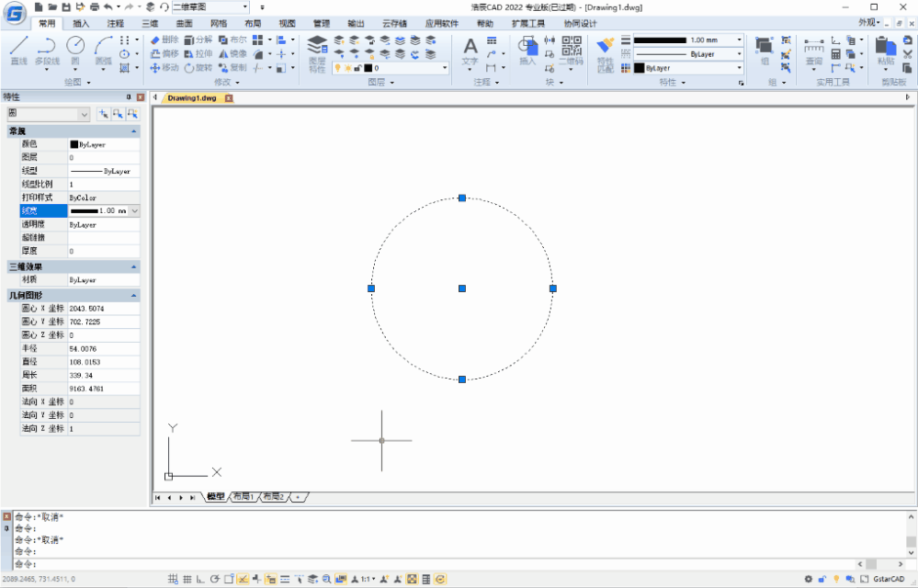Click the 布尔 (Boolean) tool
The height and width of the screenshot is (588, 918).
click(x=233, y=40)
